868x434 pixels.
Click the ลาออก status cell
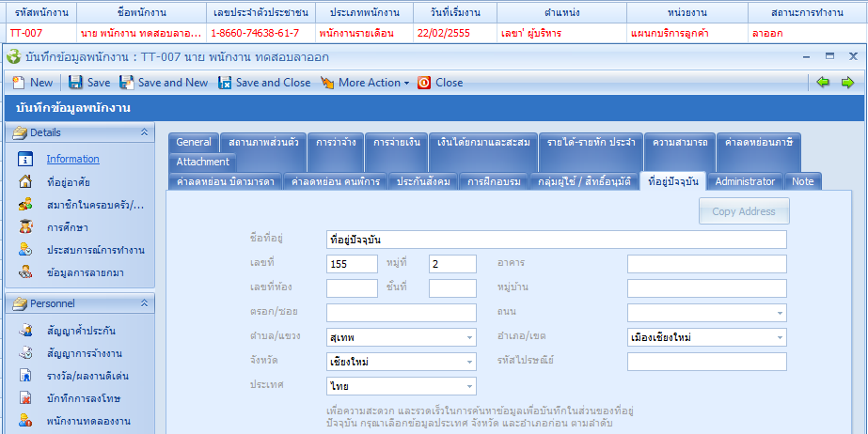click(x=808, y=33)
